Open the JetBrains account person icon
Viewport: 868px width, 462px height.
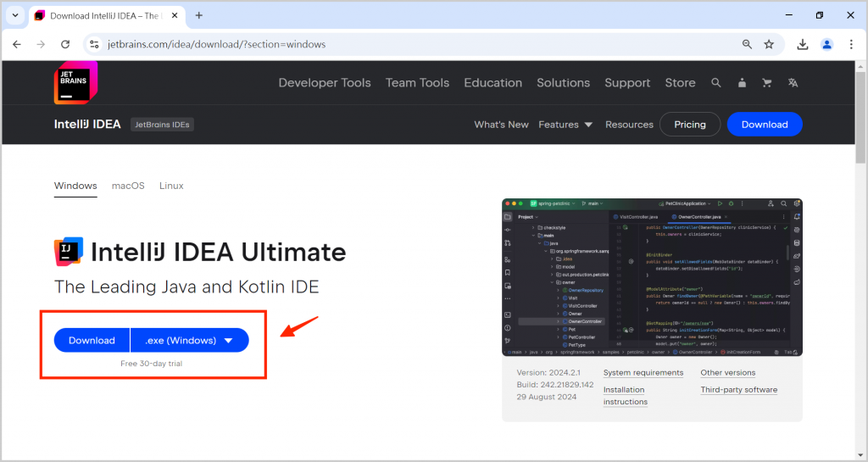pyautogui.click(x=742, y=83)
